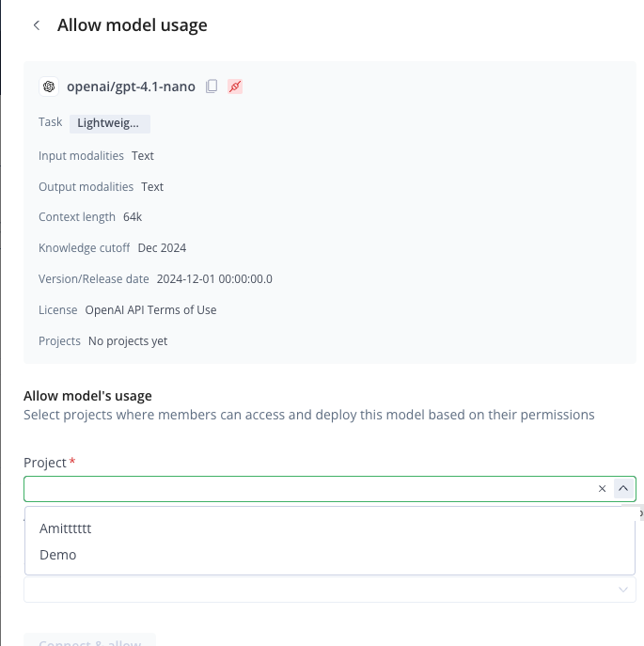Click the No projects yet text

[x=128, y=341]
